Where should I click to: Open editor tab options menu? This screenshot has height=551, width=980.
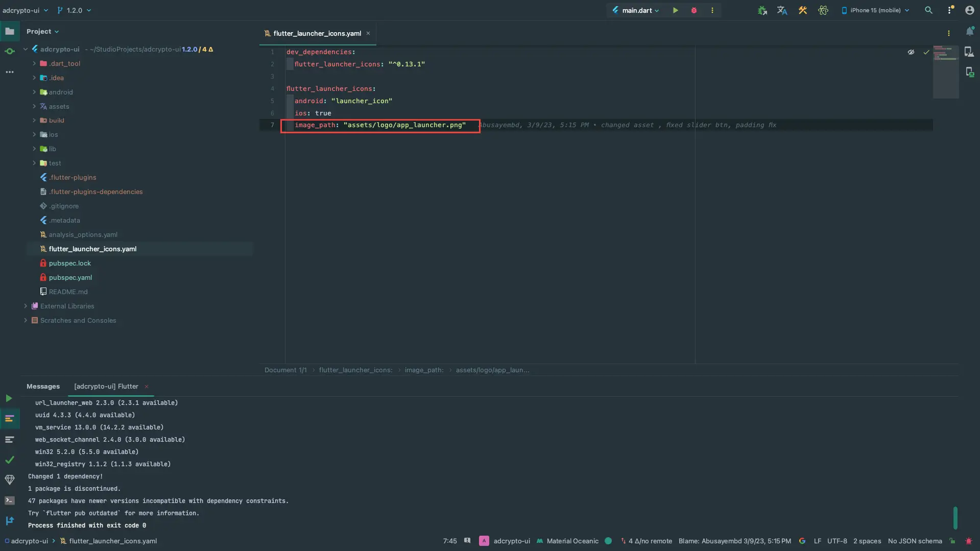pyautogui.click(x=949, y=33)
